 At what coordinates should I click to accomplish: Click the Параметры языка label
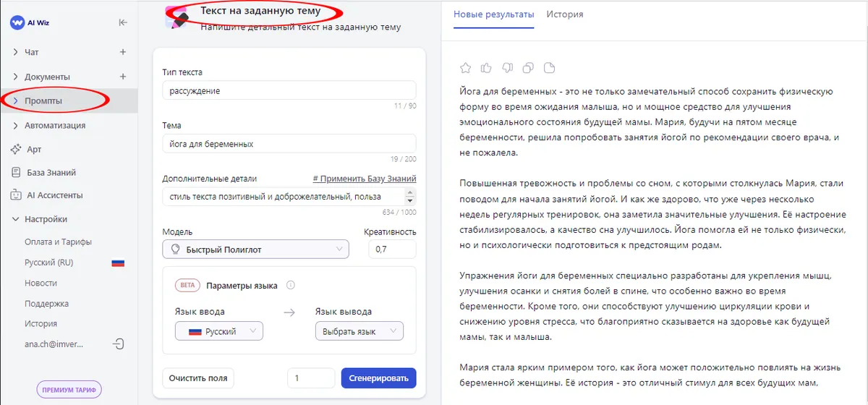click(x=242, y=286)
